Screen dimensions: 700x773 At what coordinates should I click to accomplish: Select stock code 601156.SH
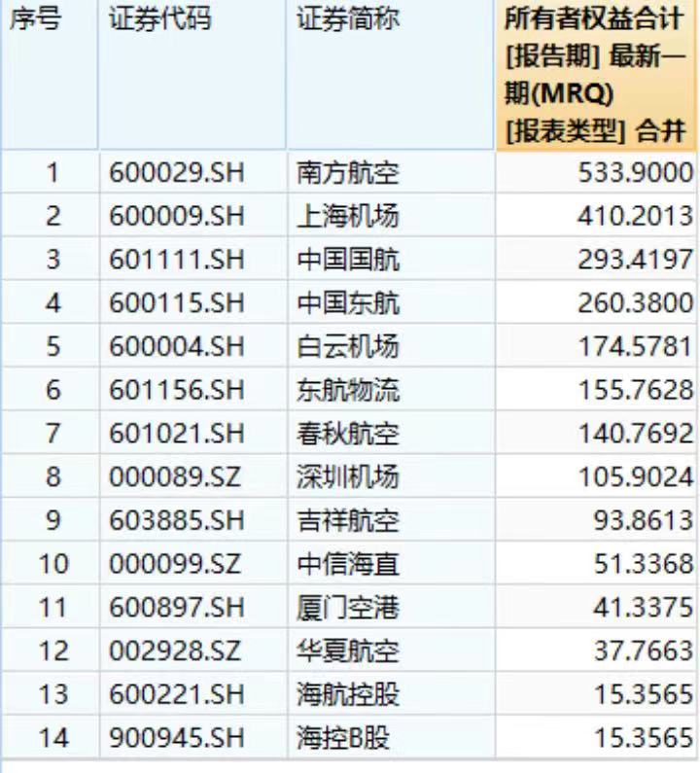pyautogui.click(x=177, y=390)
